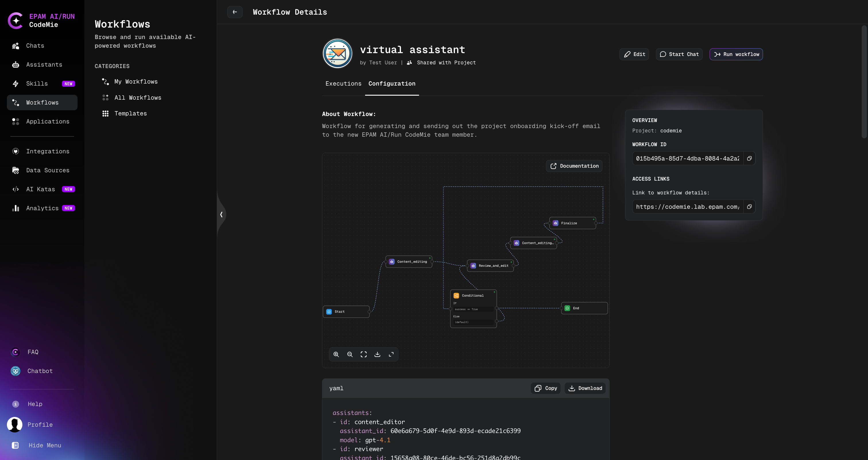The width and height of the screenshot is (868, 460).
Task: Copy the yaml configuration
Action: point(546,388)
